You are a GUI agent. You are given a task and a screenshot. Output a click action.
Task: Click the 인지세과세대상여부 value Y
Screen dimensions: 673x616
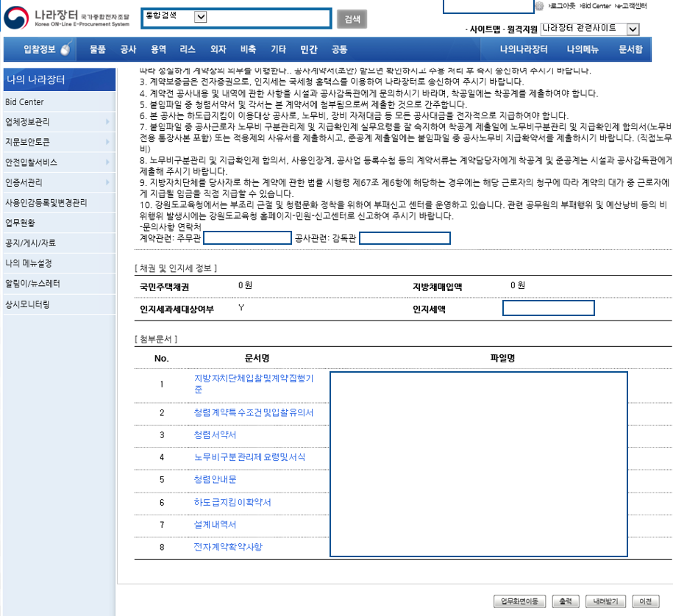click(241, 307)
